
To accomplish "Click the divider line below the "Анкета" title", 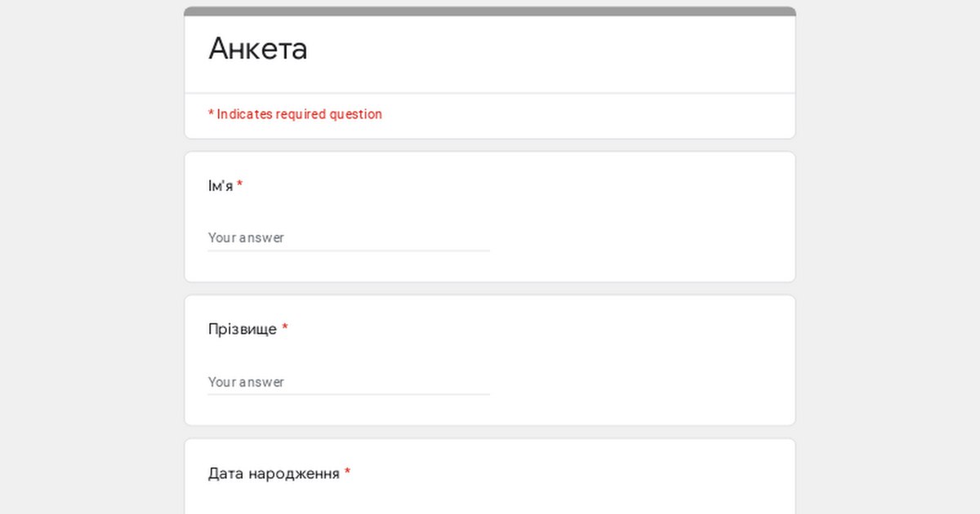I will tap(490, 93).
